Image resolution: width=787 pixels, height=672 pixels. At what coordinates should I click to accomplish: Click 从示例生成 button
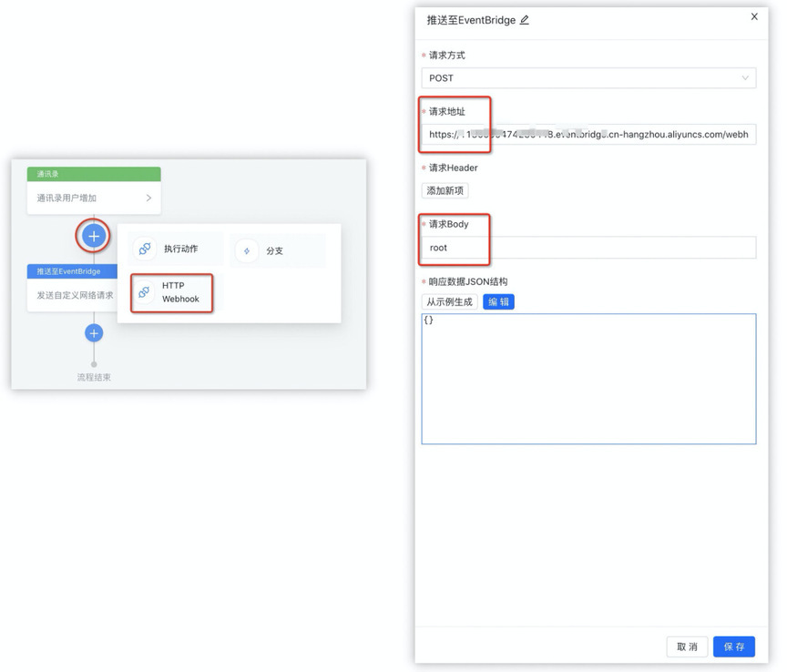click(x=449, y=301)
